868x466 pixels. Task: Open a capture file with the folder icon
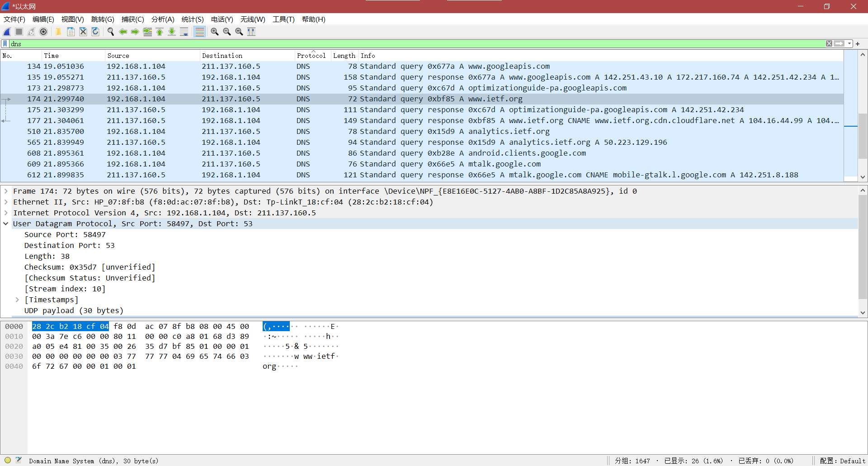[x=58, y=32]
